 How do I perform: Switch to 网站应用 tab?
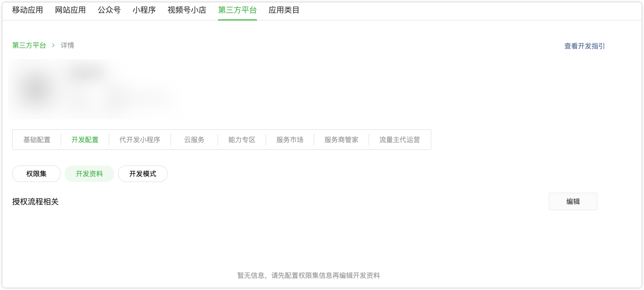[x=70, y=10]
